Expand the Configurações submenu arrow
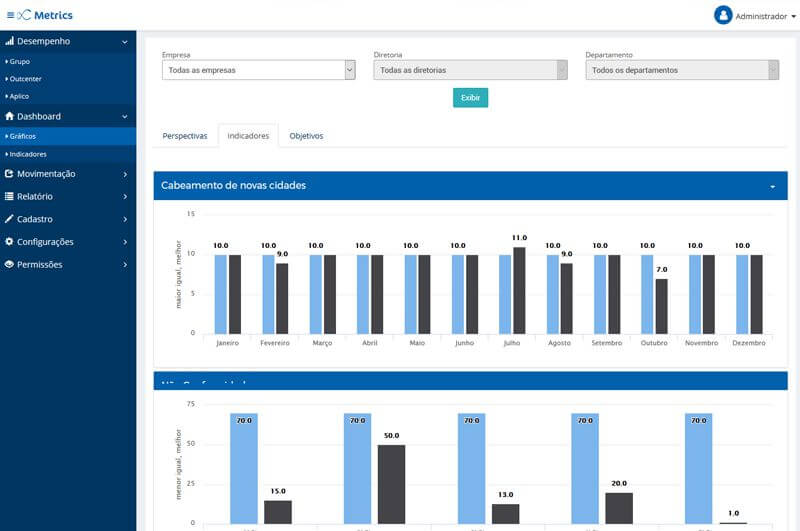This screenshot has width=800, height=531. pyautogui.click(x=125, y=242)
